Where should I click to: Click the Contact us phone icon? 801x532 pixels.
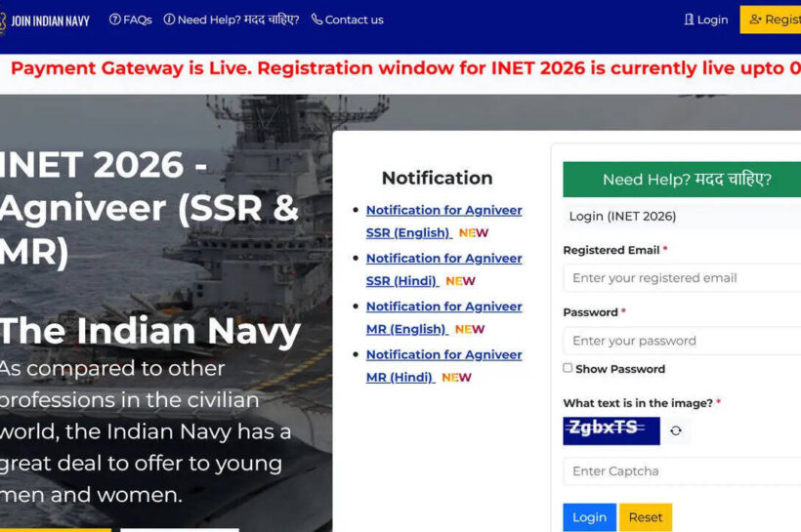pos(316,20)
